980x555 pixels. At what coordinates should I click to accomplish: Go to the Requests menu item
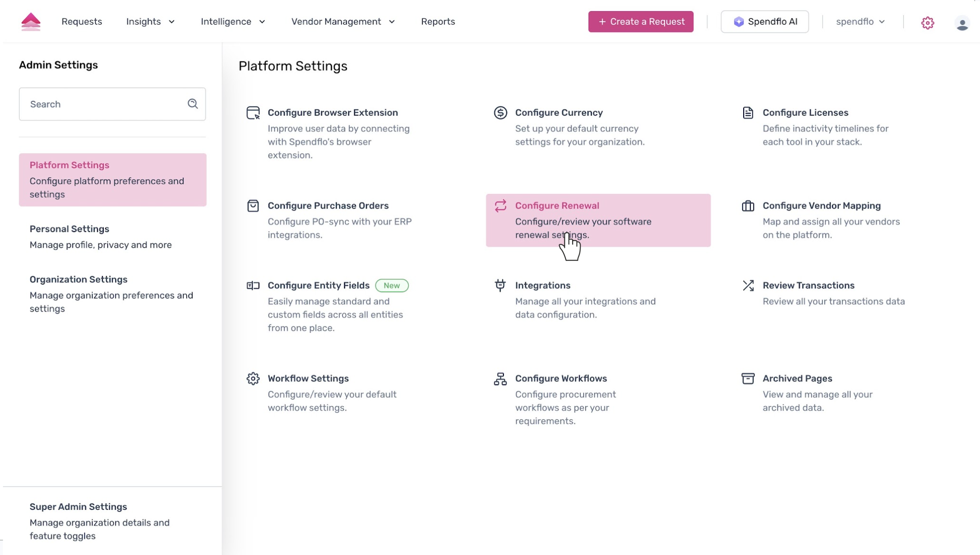point(82,22)
